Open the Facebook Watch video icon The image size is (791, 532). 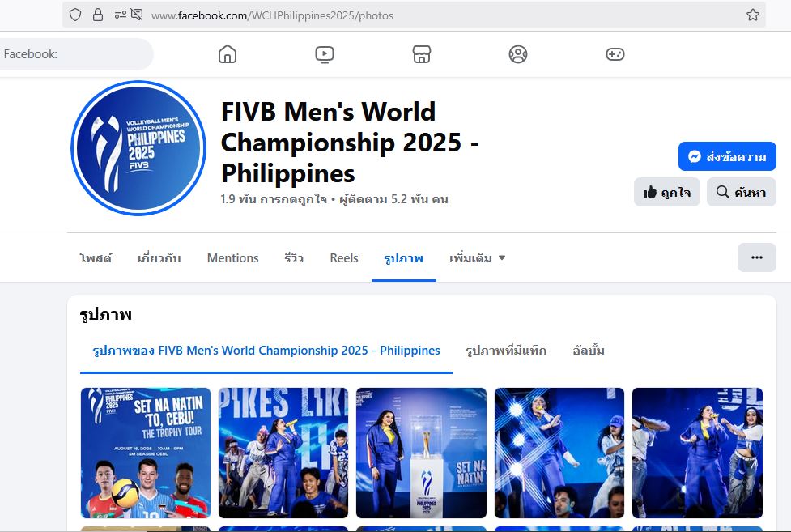coord(325,54)
